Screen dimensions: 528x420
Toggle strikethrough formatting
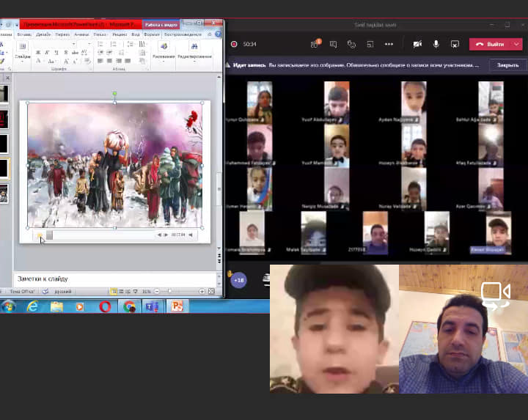click(75, 53)
